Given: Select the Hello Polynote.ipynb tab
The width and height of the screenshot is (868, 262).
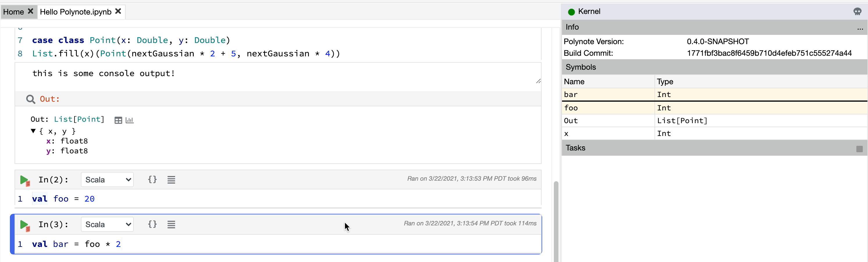Looking at the screenshot, I should pyautogui.click(x=75, y=11).
